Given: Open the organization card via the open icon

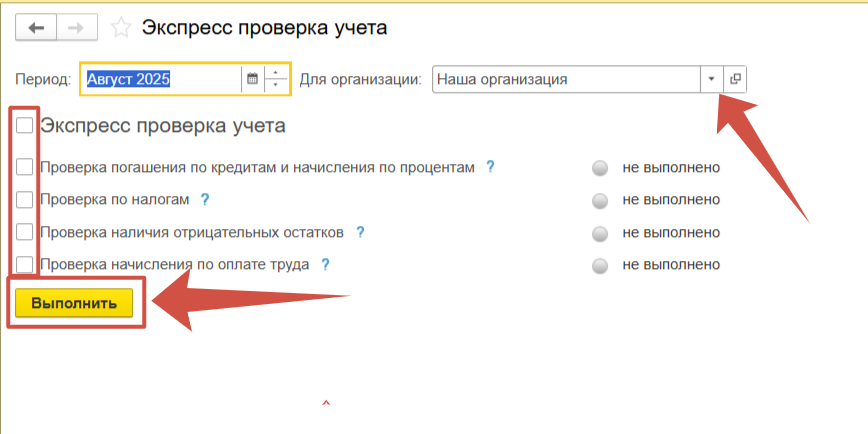Looking at the screenshot, I should click(735, 79).
